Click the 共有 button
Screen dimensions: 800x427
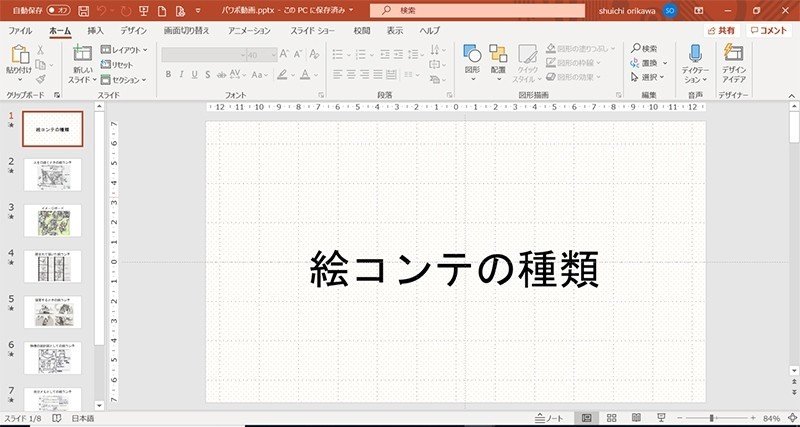(x=722, y=31)
